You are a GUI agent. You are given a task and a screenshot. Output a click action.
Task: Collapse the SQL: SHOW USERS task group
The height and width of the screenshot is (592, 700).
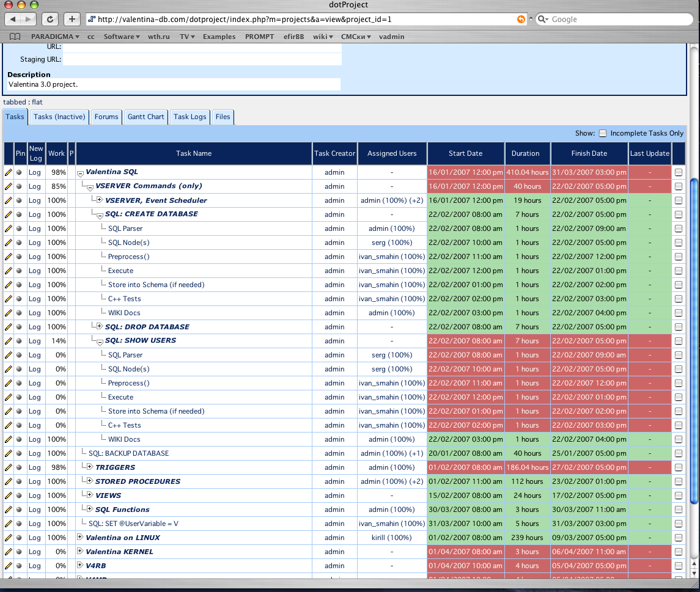tap(99, 342)
